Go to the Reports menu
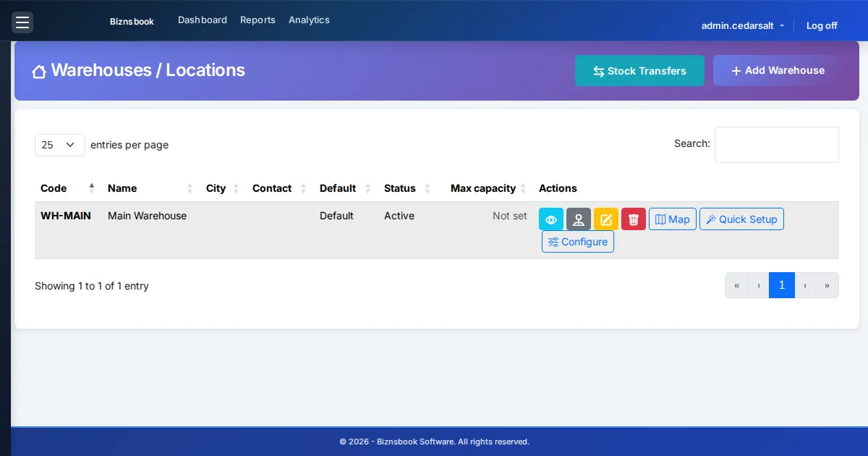 pos(258,20)
